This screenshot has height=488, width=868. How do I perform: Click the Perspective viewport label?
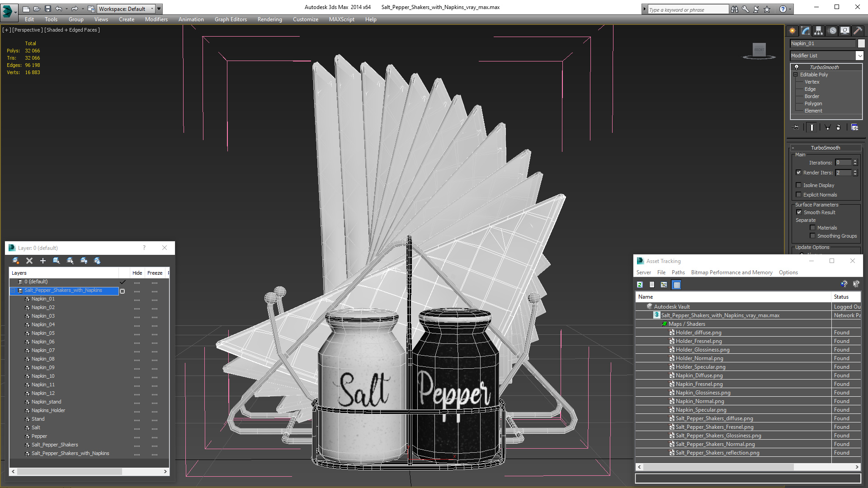27,30
